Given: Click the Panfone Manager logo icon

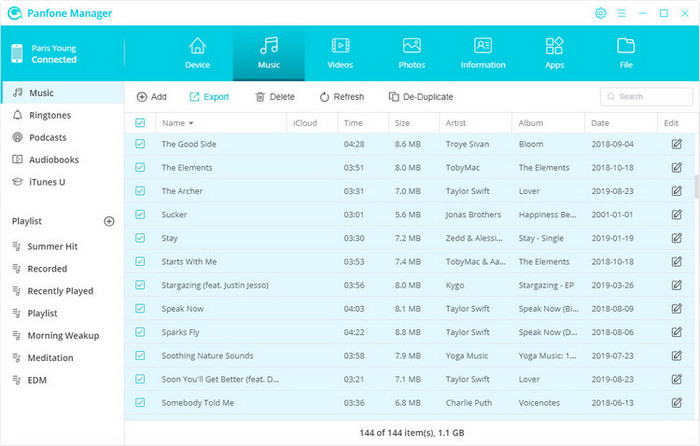Looking at the screenshot, I should click(x=15, y=13).
